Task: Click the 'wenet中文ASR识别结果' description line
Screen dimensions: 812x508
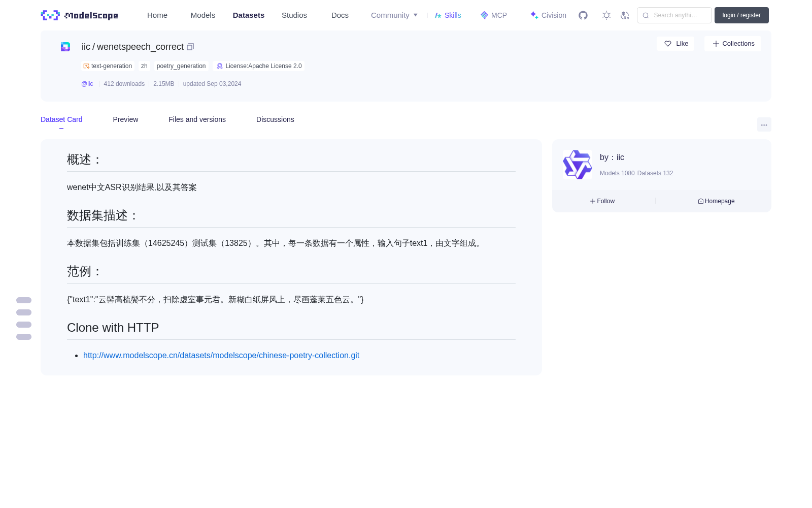Action: 132,187
